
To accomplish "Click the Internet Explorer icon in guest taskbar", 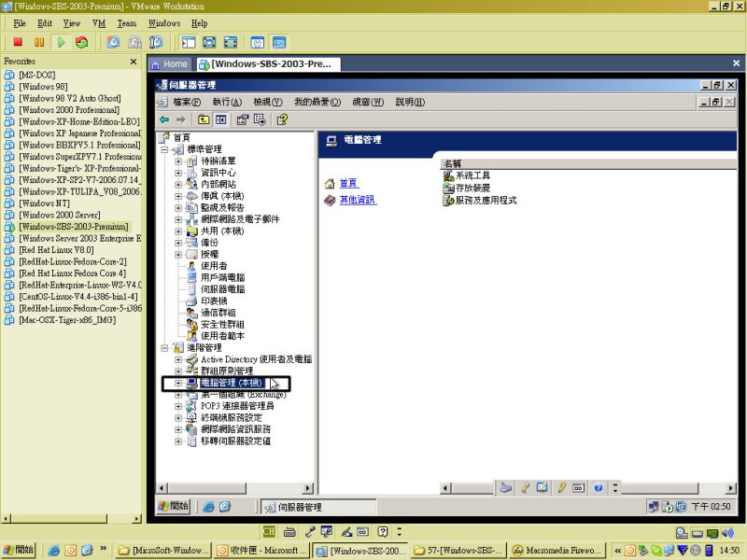I will (208, 507).
